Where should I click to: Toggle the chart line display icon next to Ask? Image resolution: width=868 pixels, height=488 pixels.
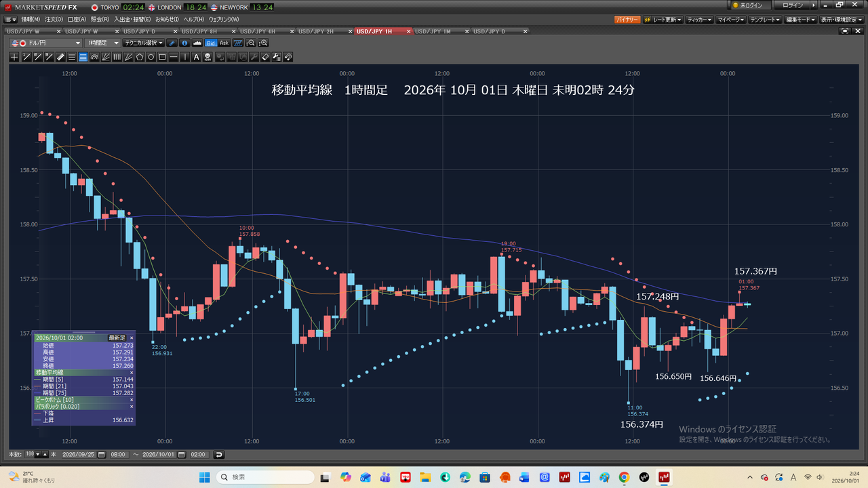[237, 43]
